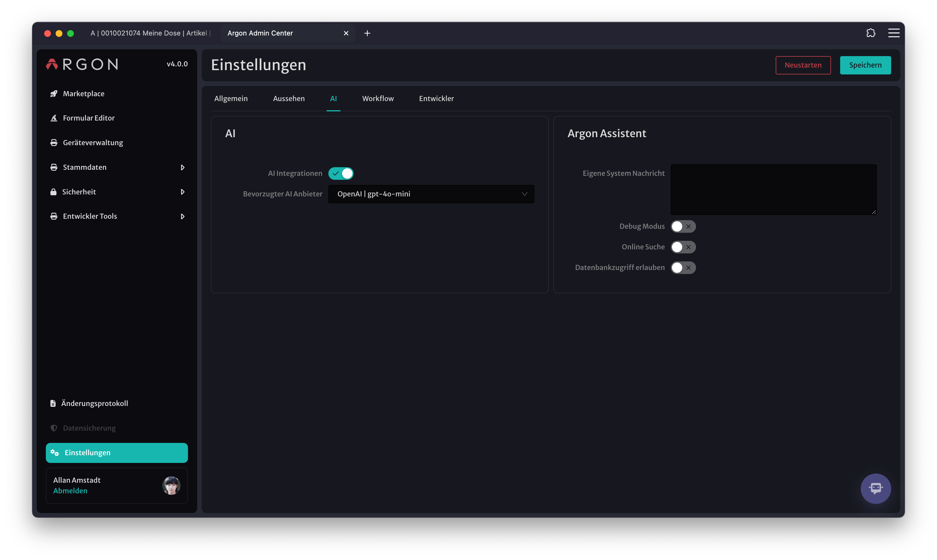Open the Bevorzugter AI Anbieter dropdown
937x560 pixels.
[431, 194]
